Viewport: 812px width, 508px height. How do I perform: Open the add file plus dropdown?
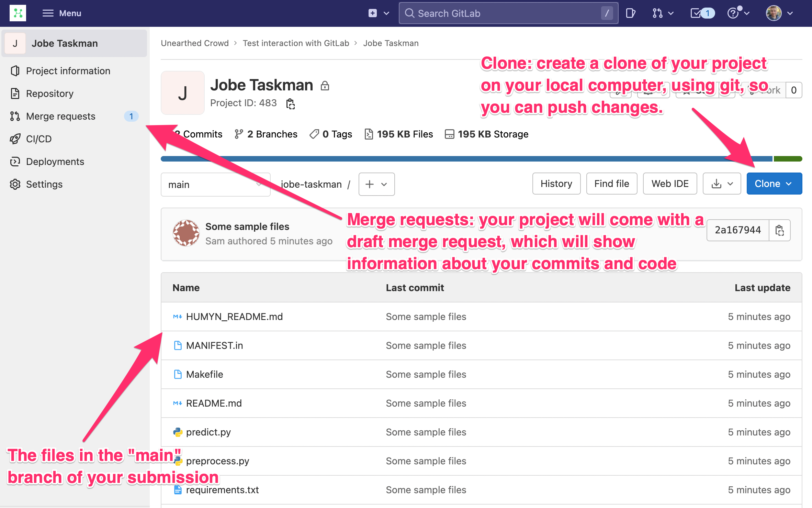click(376, 184)
